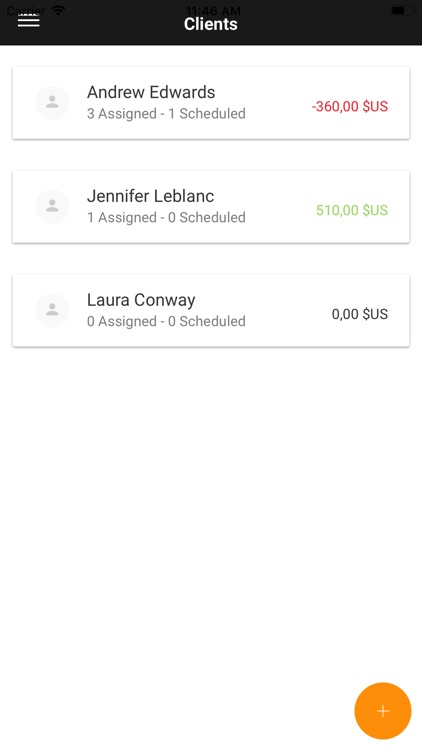Tap "3 Assigned - 1 Scheduled" subtitle
The width and height of the screenshot is (422, 750).
(166, 113)
